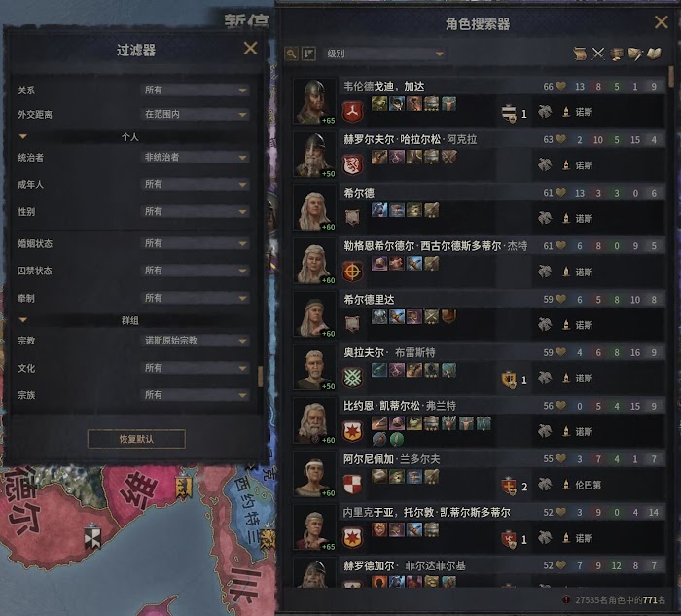The height and width of the screenshot is (616, 681).
Task: Sort by stewardship coin chest icon
Action: tap(616, 54)
